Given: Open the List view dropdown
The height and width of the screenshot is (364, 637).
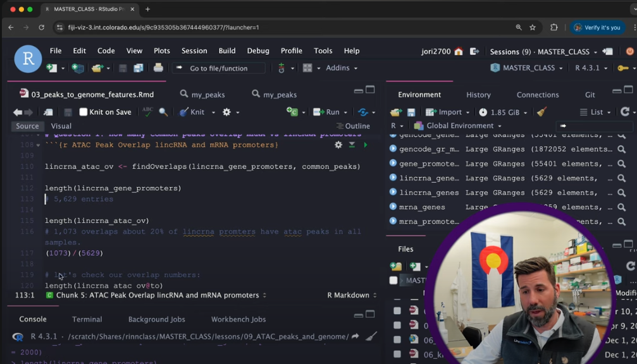Looking at the screenshot, I should (x=595, y=112).
